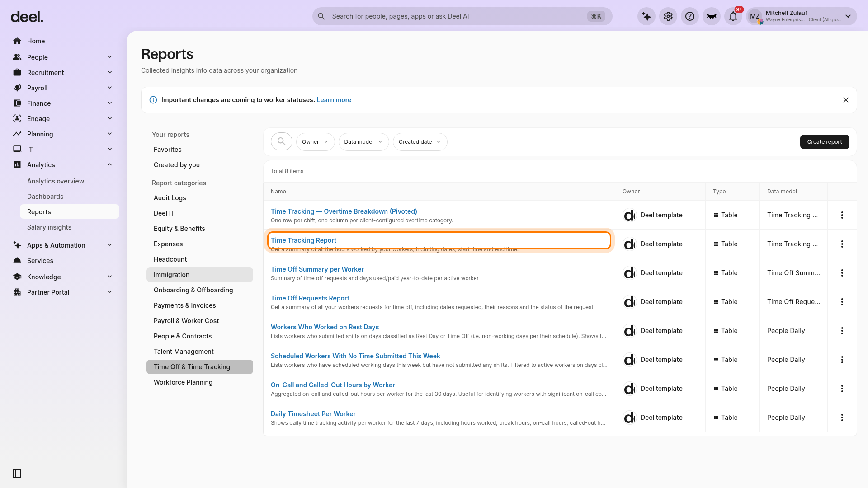Open Time Tracking Report link

pos(303,240)
